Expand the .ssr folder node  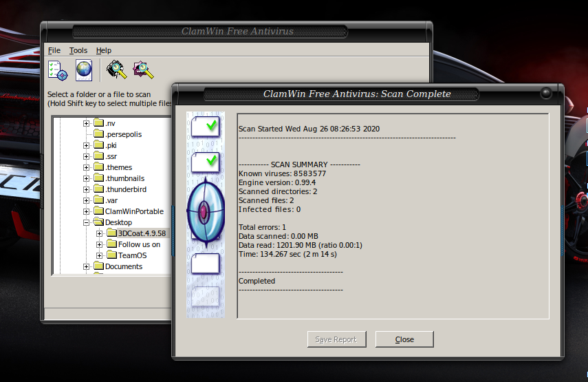tap(86, 156)
